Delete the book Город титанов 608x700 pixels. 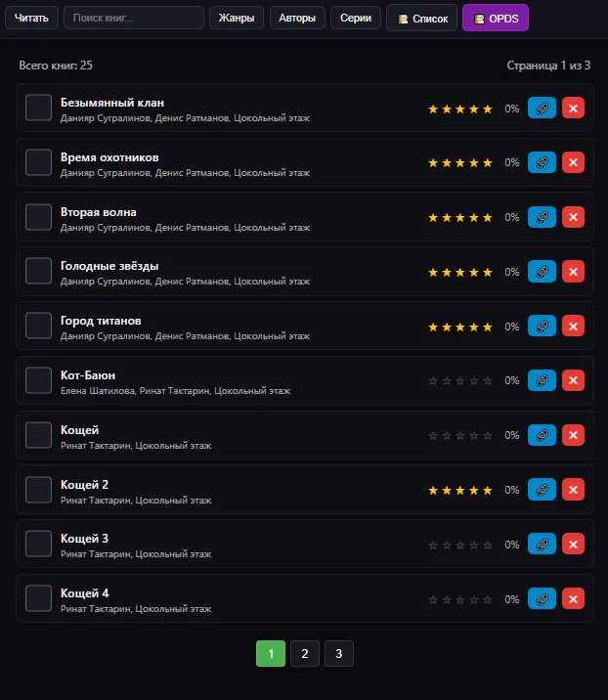(x=573, y=327)
